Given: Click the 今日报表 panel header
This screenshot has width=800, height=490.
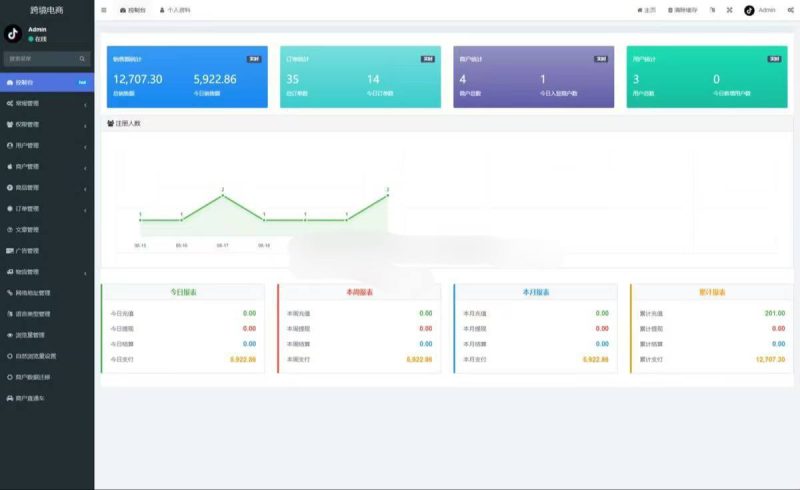Looking at the screenshot, I should (183, 292).
